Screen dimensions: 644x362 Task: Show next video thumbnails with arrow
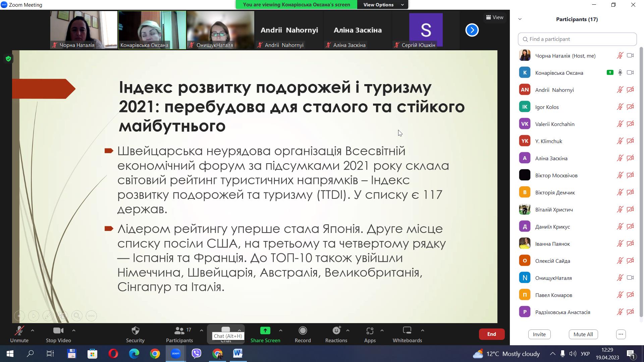[472, 30]
